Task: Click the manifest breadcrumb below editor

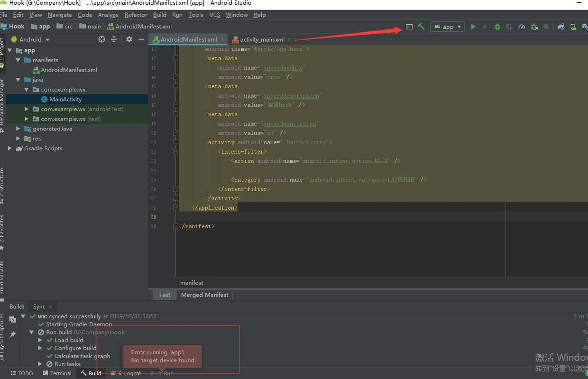Action: (192, 283)
